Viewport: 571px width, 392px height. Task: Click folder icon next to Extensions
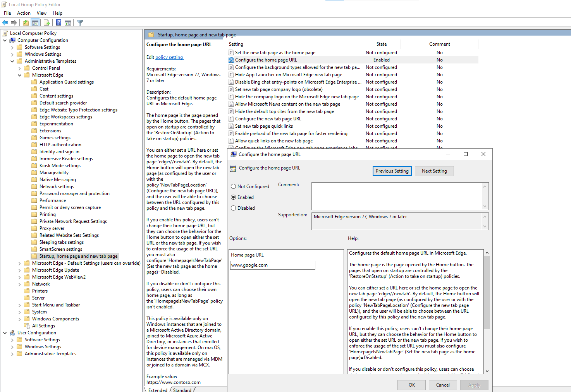click(34, 131)
